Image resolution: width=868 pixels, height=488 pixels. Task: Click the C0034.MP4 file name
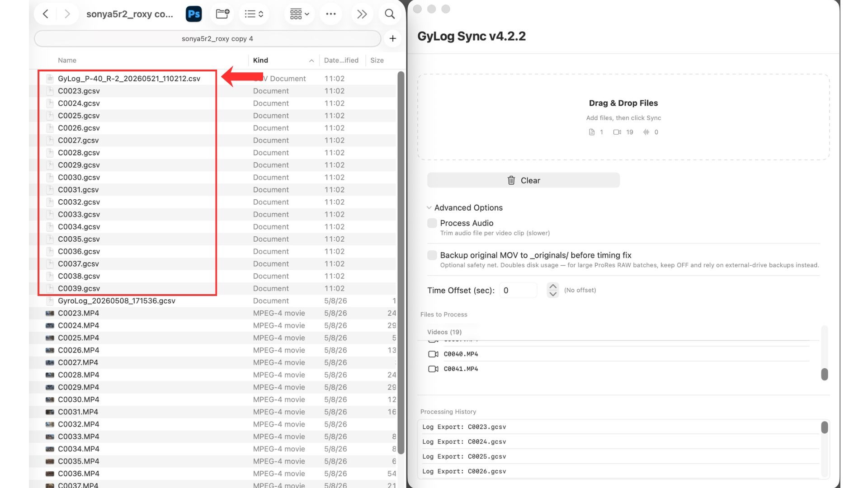click(x=78, y=449)
